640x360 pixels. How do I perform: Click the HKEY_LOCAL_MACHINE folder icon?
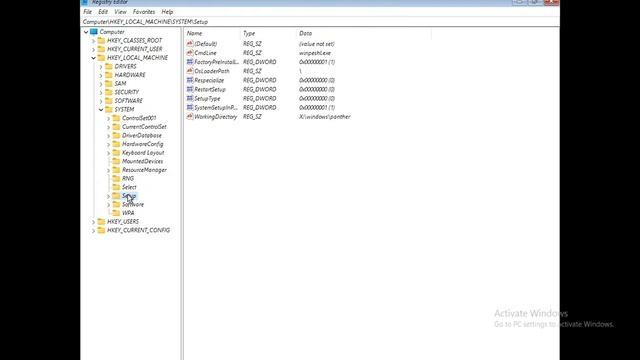[x=101, y=58]
